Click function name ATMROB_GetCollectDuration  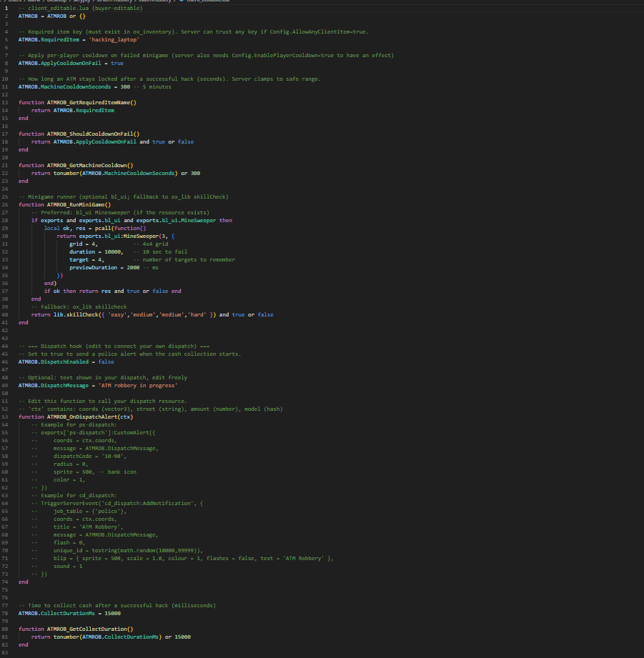pyautogui.click(x=88, y=629)
